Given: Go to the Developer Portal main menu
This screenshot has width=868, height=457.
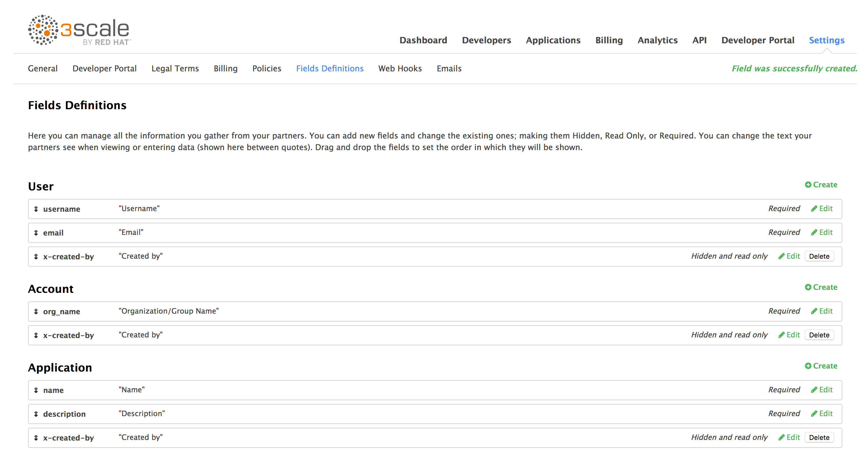Looking at the screenshot, I should 758,40.
